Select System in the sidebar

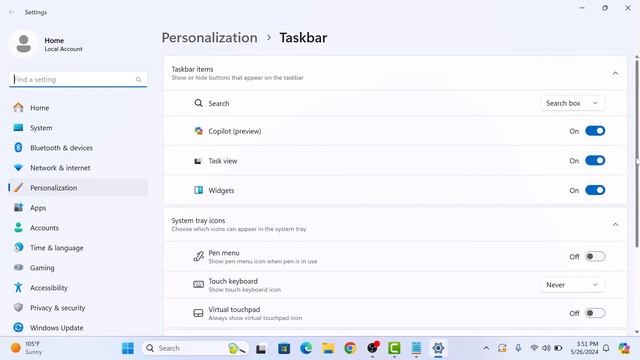pyautogui.click(x=78, y=128)
